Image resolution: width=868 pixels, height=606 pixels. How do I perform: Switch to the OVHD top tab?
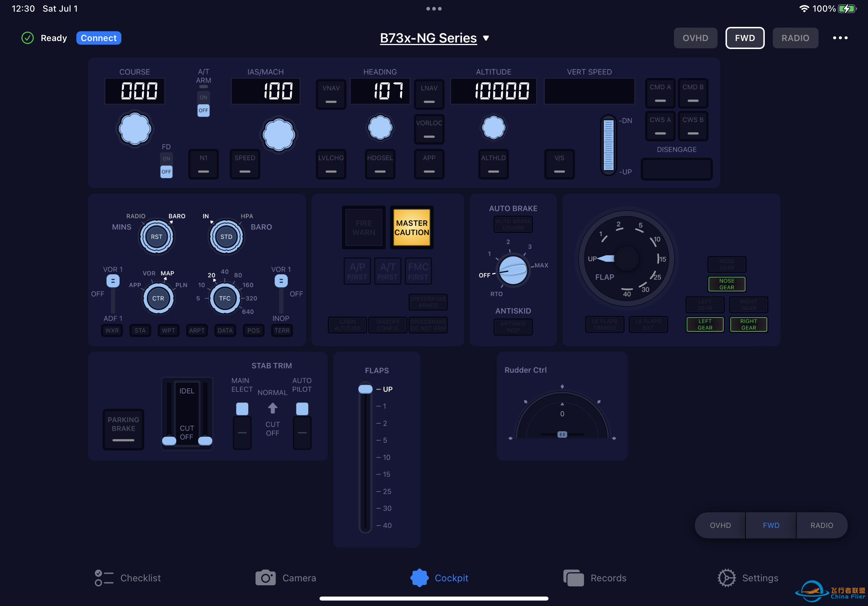pos(695,38)
